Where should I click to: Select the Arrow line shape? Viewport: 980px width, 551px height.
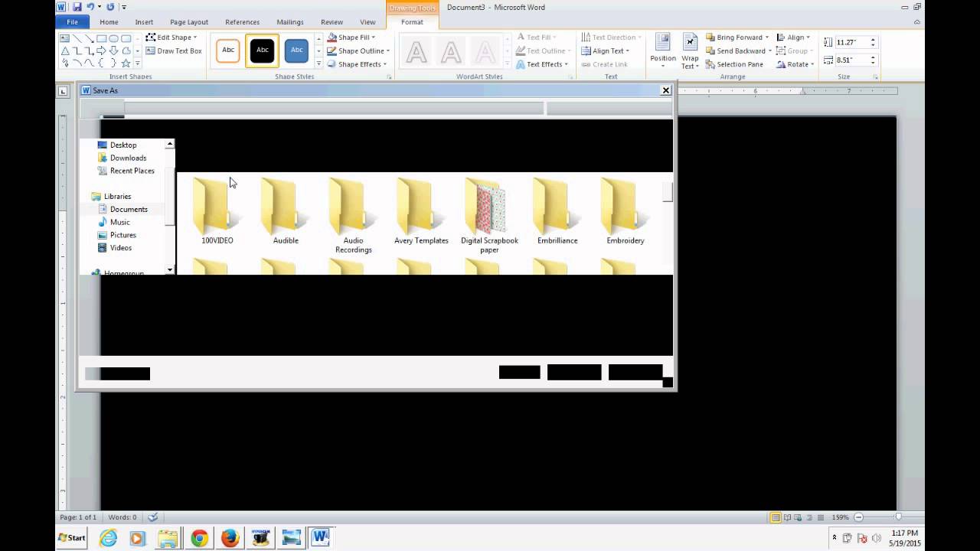pyautogui.click(x=90, y=38)
